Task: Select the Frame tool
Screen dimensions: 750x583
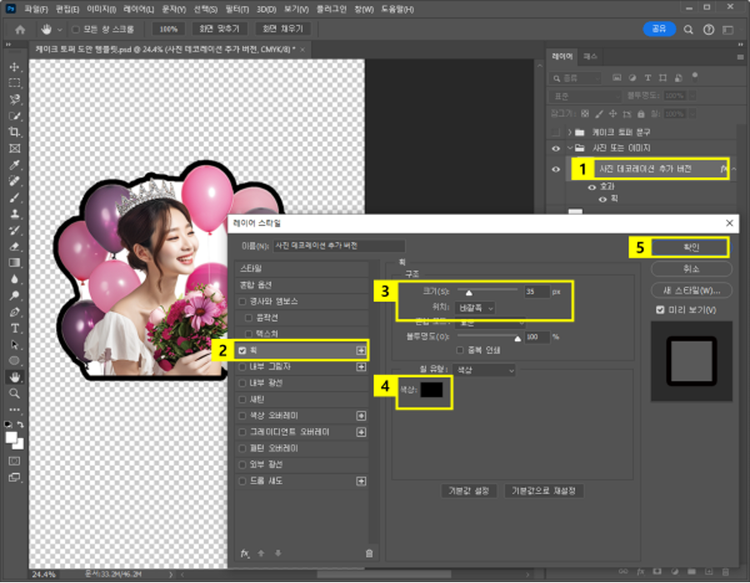Action: tap(14, 148)
